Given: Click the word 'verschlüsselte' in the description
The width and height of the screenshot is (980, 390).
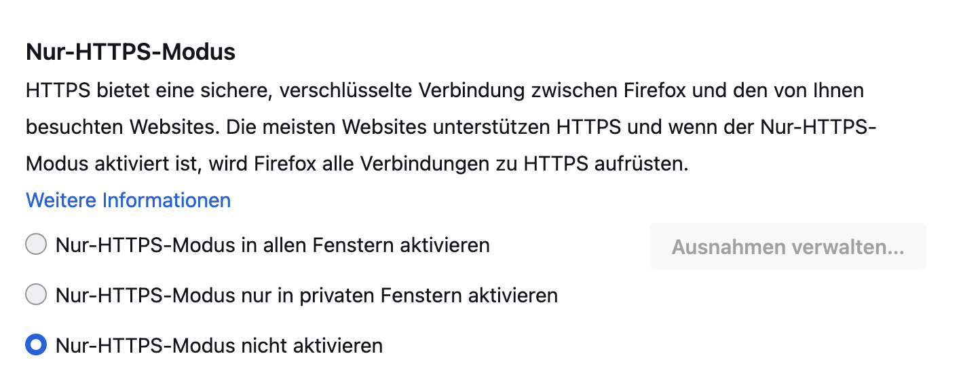Looking at the screenshot, I should click(344, 90).
